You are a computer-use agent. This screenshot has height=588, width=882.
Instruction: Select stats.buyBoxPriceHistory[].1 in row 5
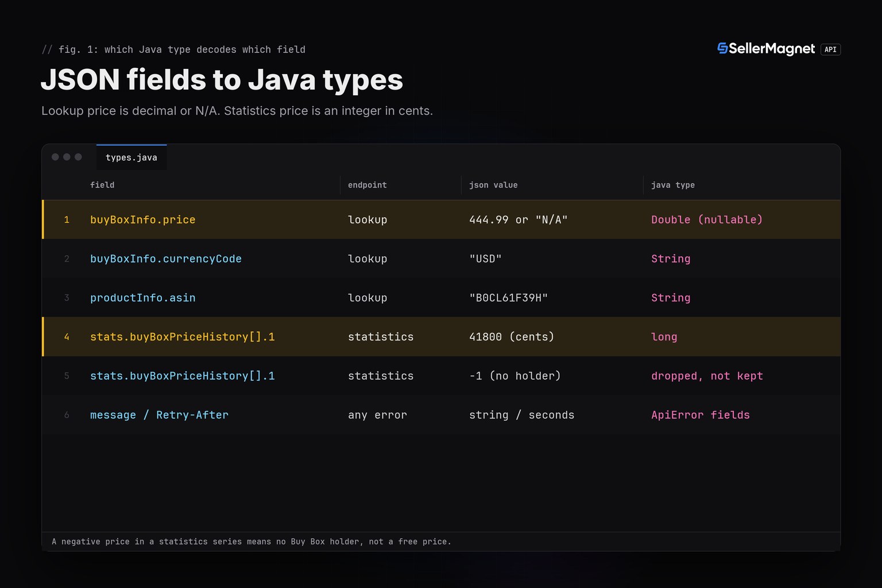click(x=183, y=376)
